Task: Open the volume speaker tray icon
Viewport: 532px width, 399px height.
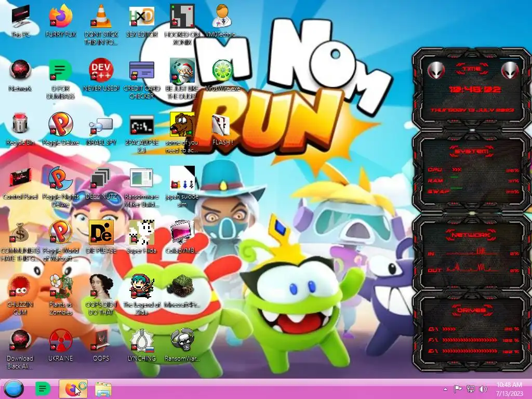Action: 483,389
